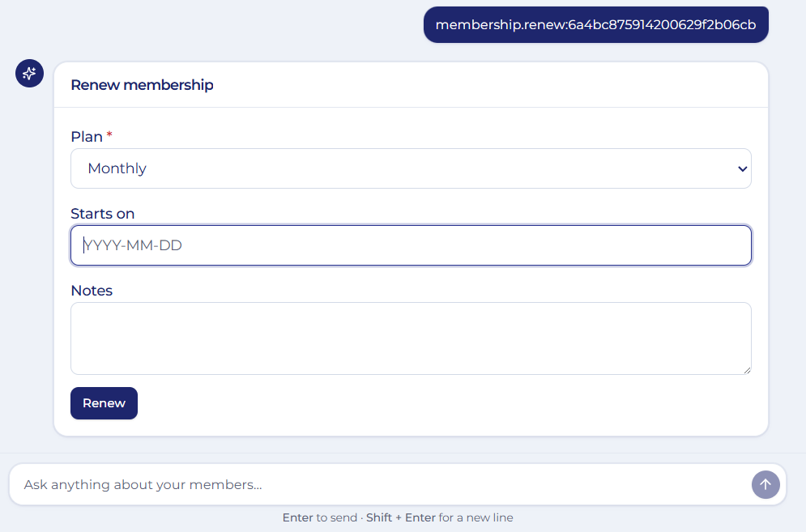Image resolution: width=806 pixels, height=532 pixels.
Task: Click the 'Plan' field label
Action: point(87,137)
